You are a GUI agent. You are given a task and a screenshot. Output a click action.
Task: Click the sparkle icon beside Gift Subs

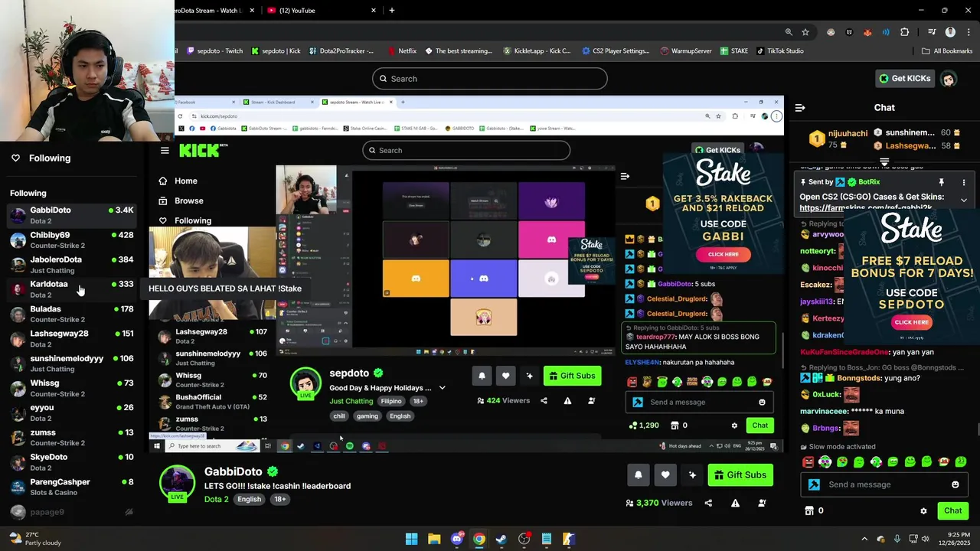tap(692, 475)
